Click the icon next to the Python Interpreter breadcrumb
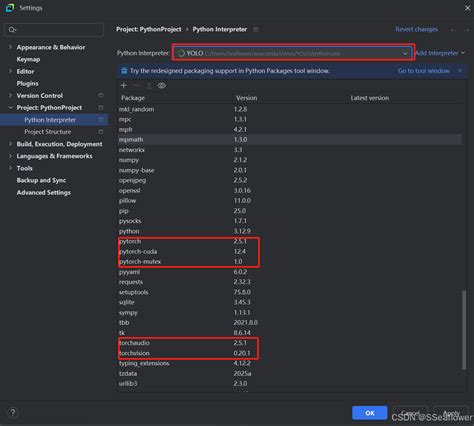This screenshot has height=426, width=474. (256, 29)
